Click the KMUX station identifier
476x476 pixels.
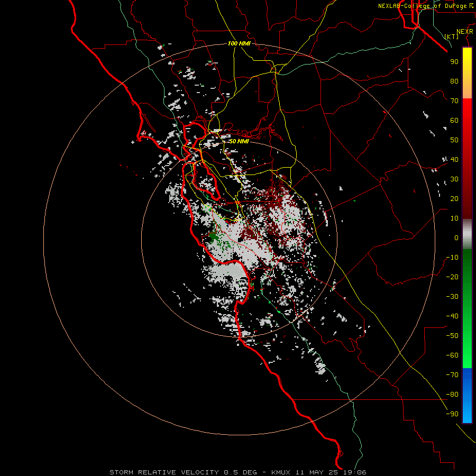pos(281,472)
